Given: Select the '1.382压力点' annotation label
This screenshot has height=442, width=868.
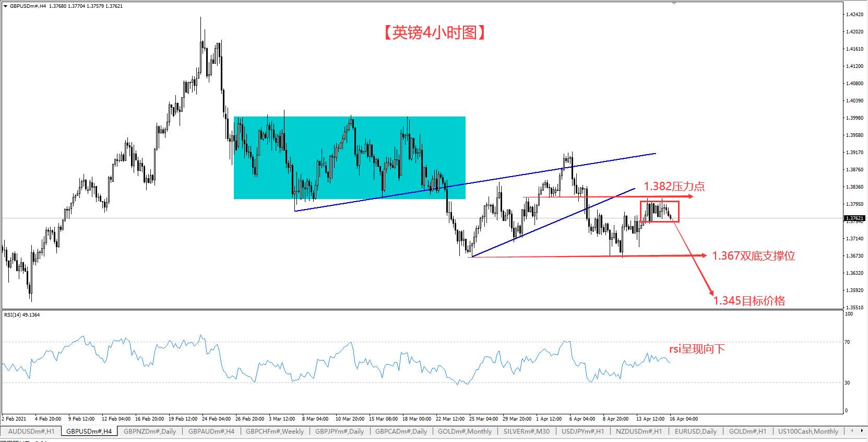Looking at the screenshot, I should tap(674, 187).
